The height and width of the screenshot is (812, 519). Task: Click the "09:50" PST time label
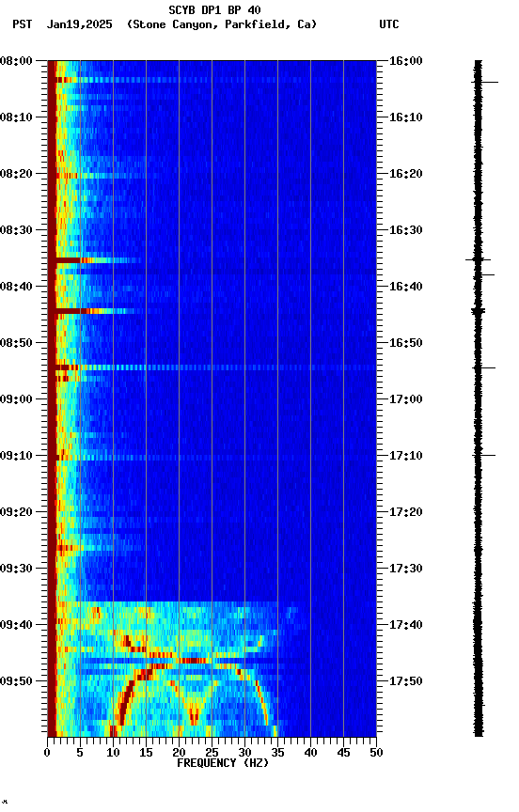click(16, 681)
